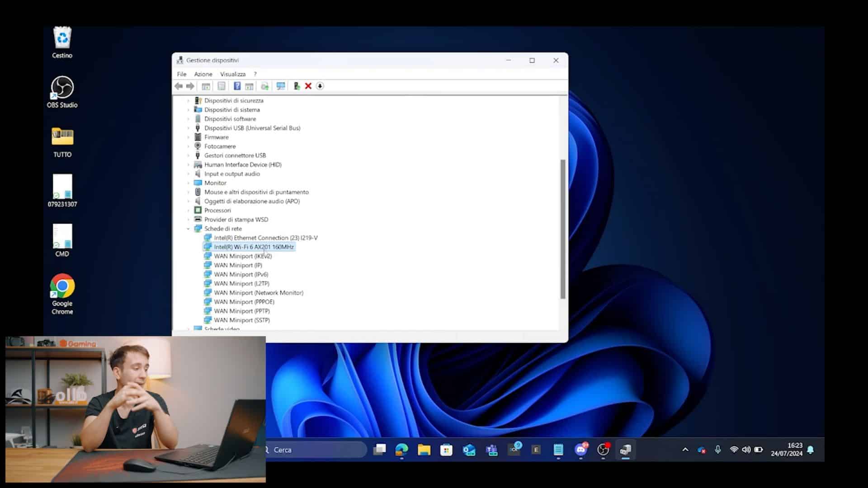
Task: Open OBS Studio from the taskbar
Action: [604, 450]
